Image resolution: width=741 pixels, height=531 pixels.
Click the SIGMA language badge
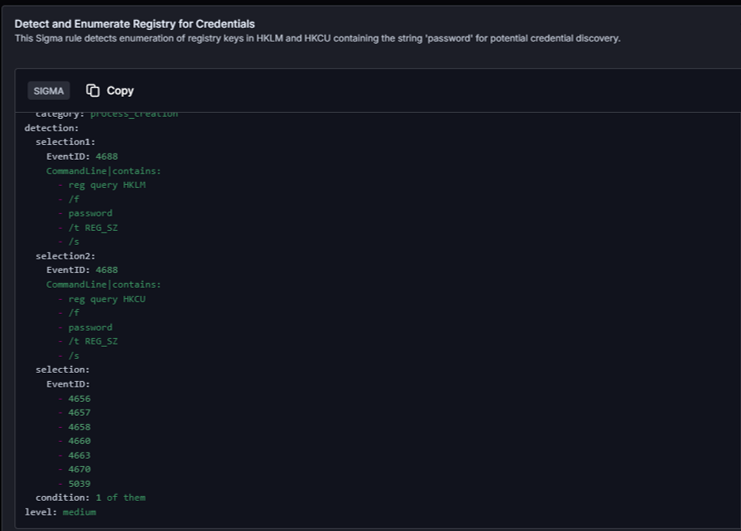[49, 91]
